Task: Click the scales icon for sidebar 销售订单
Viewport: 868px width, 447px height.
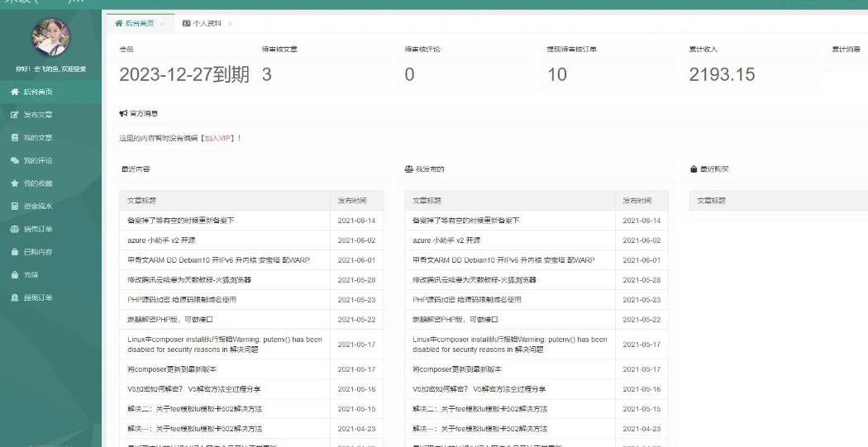Action: click(x=15, y=229)
